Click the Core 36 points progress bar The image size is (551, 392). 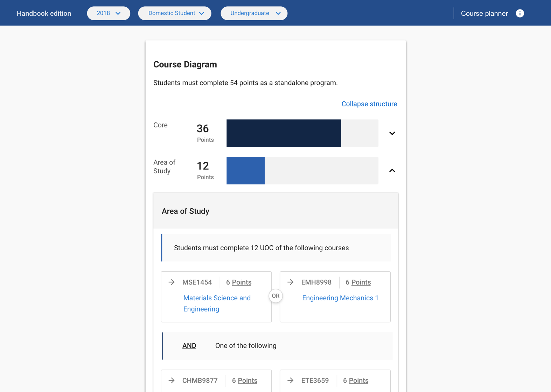302,133
